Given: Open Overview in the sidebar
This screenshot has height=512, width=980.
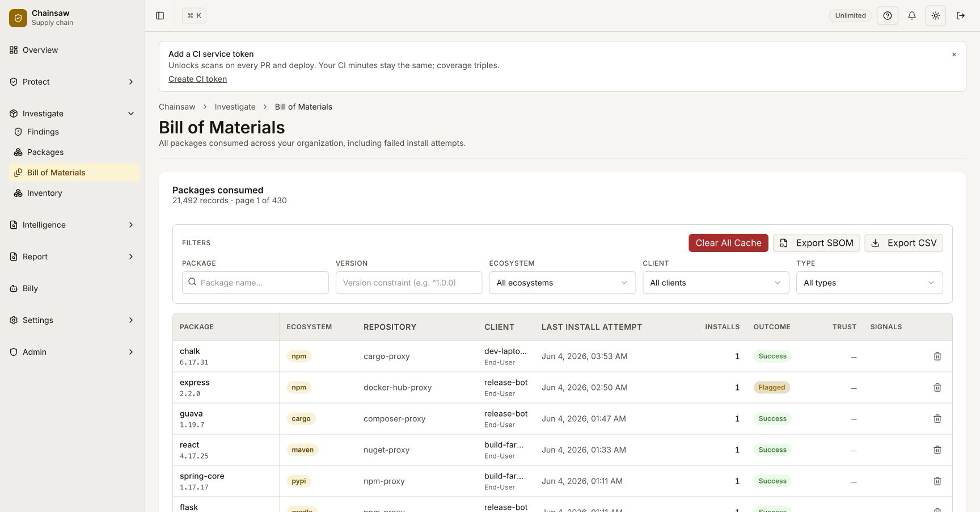Looking at the screenshot, I should (73, 50).
